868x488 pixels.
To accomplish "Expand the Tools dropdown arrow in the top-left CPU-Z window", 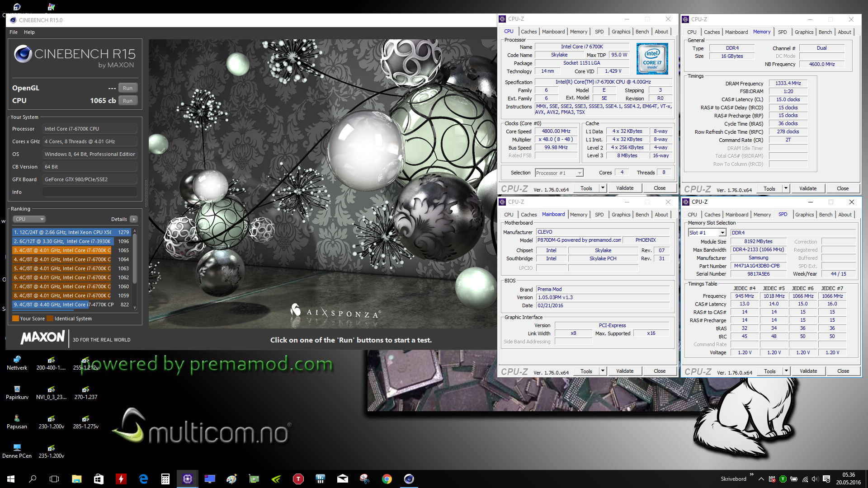I will click(x=603, y=188).
